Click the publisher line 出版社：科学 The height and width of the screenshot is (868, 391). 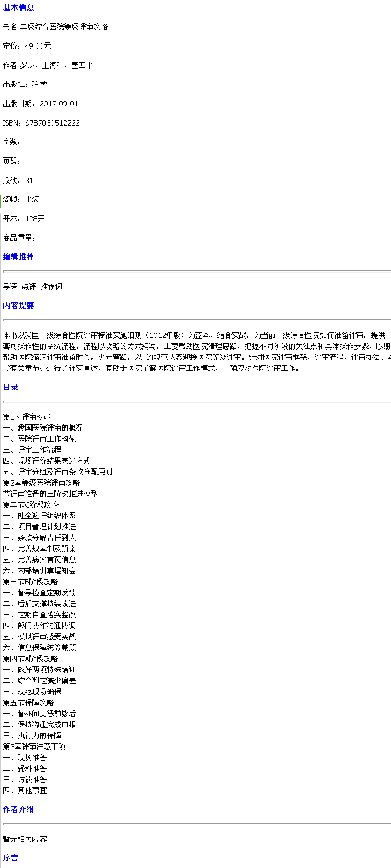click(25, 84)
